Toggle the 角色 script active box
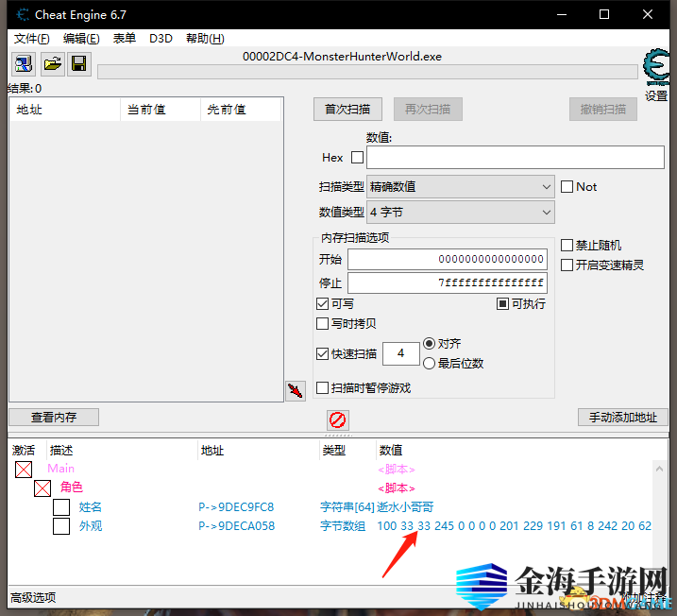The height and width of the screenshot is (616, 677). (x=42, y=488)
